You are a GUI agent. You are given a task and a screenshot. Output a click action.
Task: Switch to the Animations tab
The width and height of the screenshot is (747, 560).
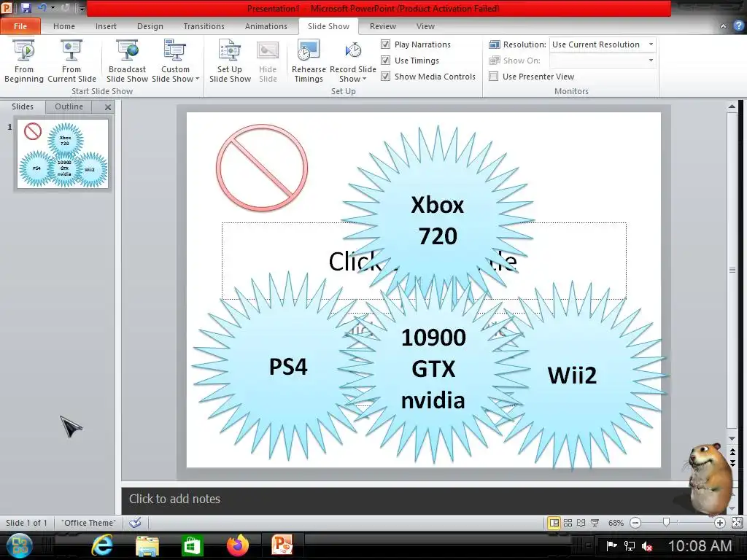(266, 26)
